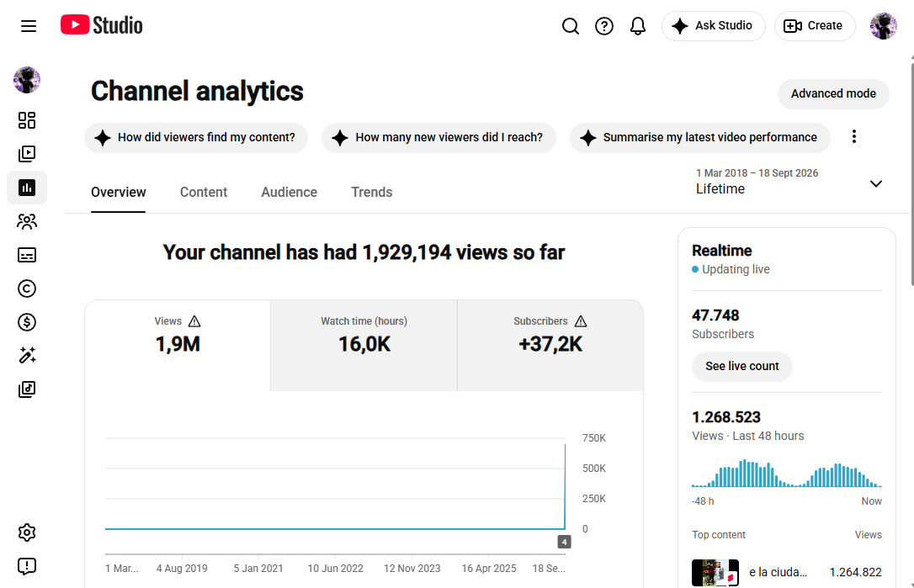Go to Content via sidebar icon
This screenshot has width=914, height=588.
[x=27, y=154]
